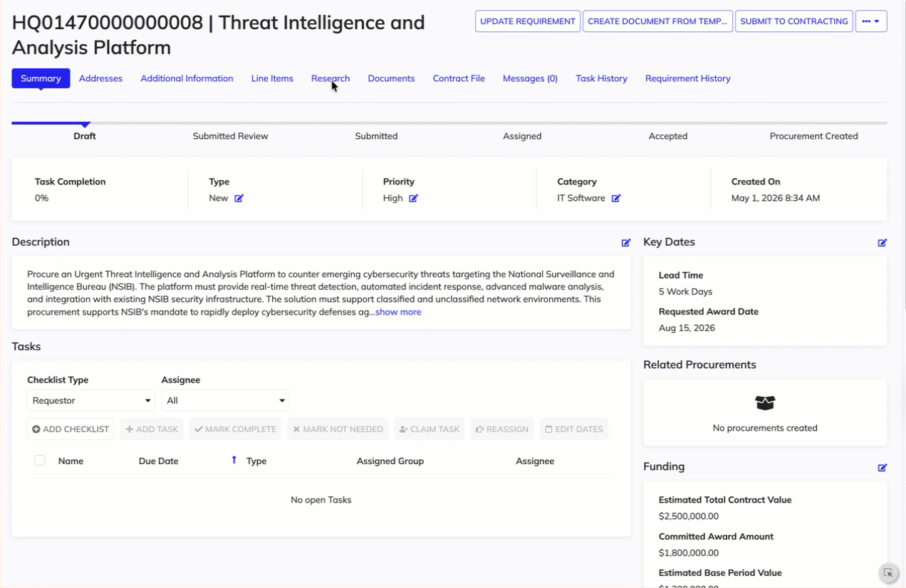This screenshot has height=588, width=906.
Task: Click the box icon in Related Procurements
Action: click(x=765, y=403)
